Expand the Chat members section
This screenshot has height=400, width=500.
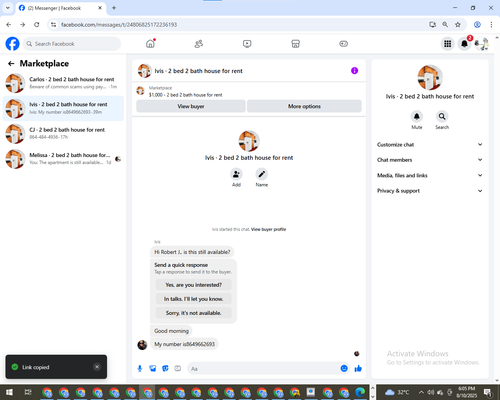[430, 160]
